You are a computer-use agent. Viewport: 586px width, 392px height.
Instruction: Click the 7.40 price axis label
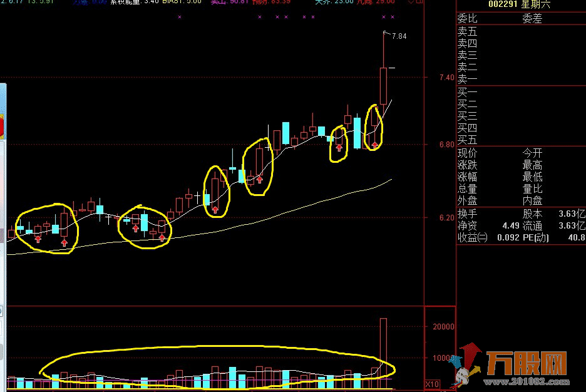coord(446,78)
